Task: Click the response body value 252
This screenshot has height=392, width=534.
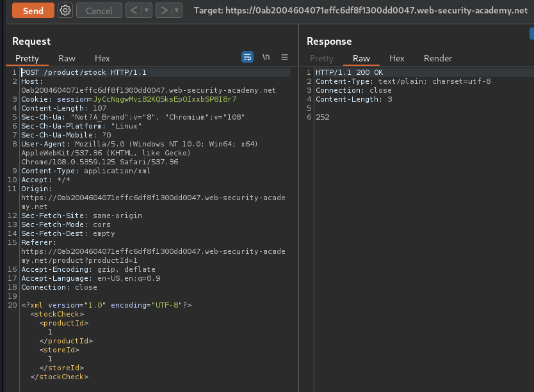Action: click(323, 118)
